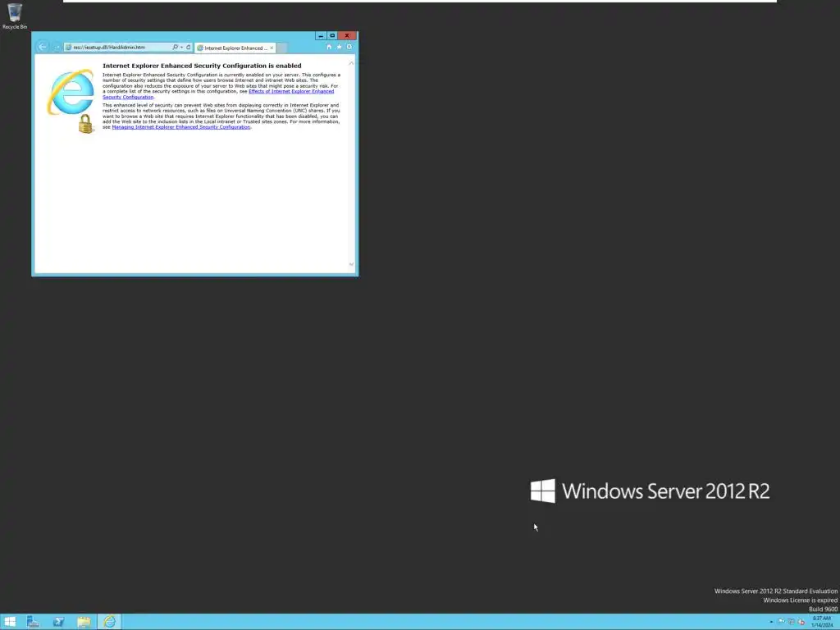The height and width of the screenshot is (630, 840).
Task: Click the 'Internet Explorer Enhanced Security Configuration is enabled' heading
Action: tap(202, 66)
